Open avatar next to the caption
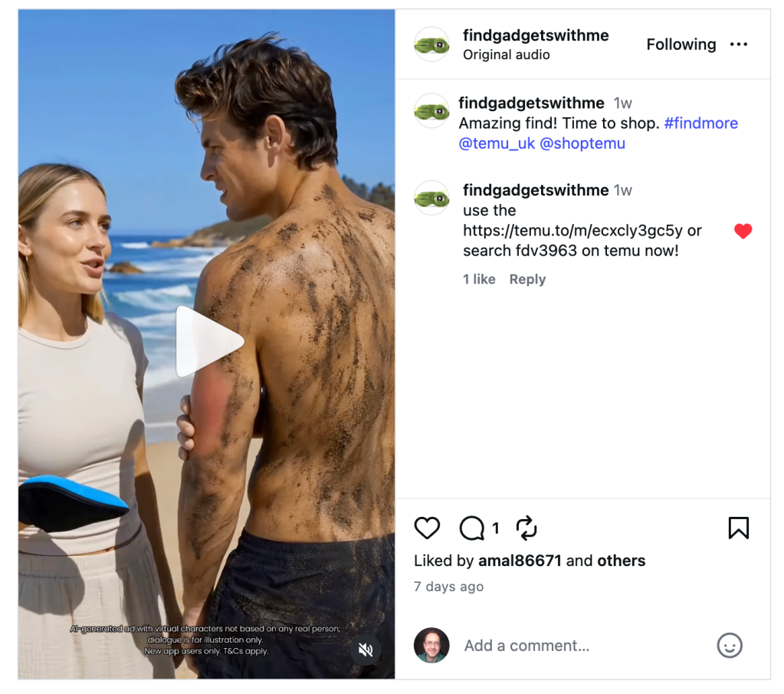 (x=431, y=110)
